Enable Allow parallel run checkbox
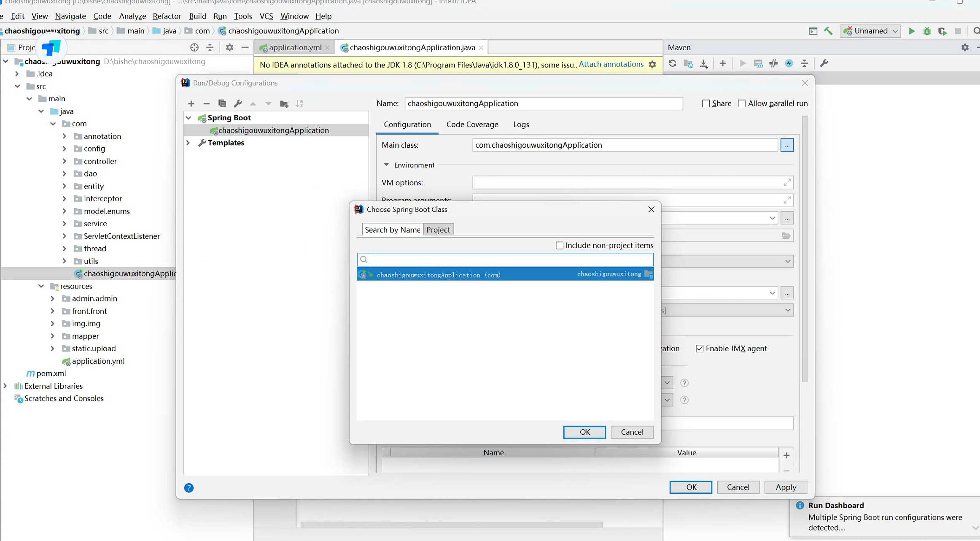 [742, 103]
